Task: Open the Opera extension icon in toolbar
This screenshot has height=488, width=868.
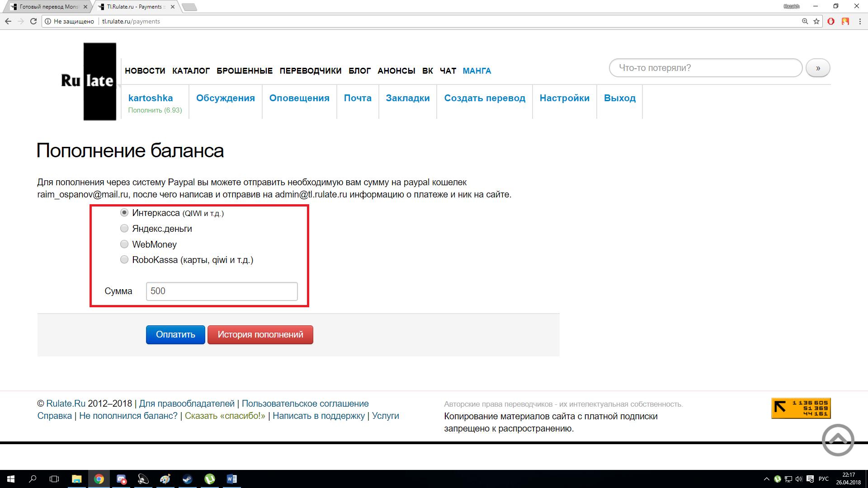Action: click(831, 21)
